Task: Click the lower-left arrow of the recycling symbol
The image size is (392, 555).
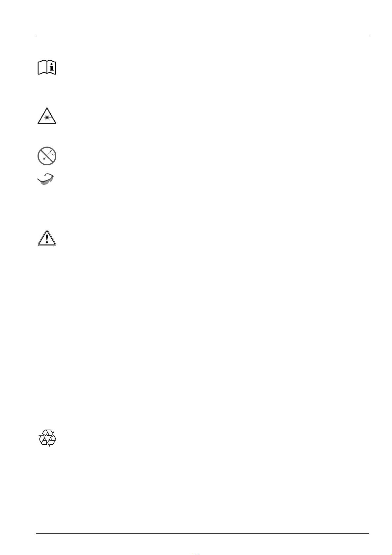Action: click(42, 440)
